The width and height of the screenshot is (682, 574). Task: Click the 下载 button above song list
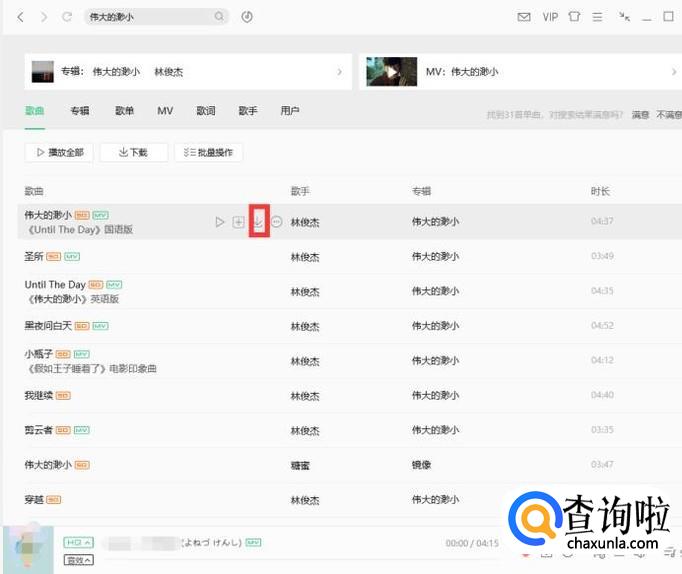[x=134, y=153]
